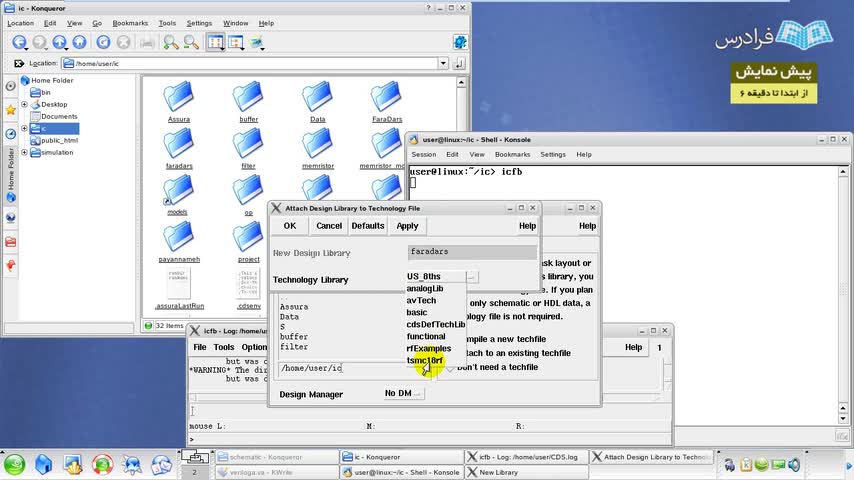The width and height of the screenshot is (854, 480).
Task: Expand the simulation tree node
Action: tap(24, 153)
